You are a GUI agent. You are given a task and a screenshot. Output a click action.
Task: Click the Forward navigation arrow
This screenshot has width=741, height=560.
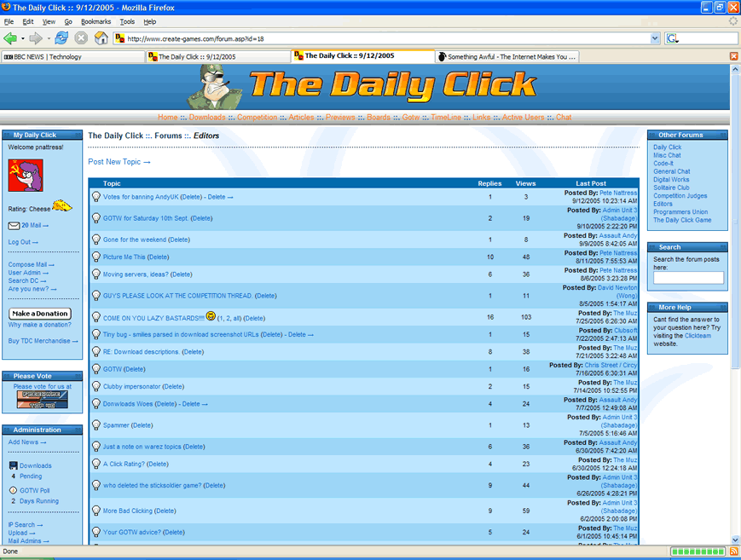click(x=36, y=38)
